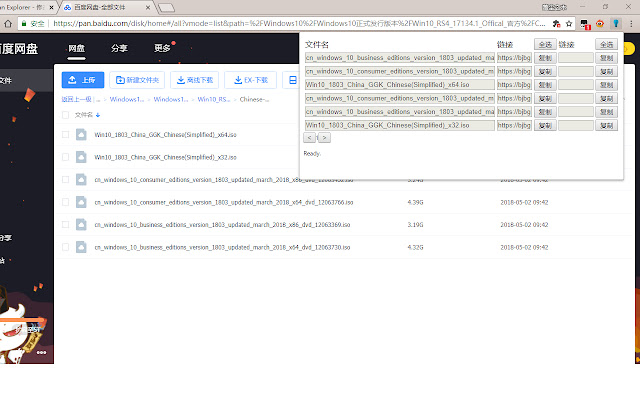Click the 离线下载 button

coord(194,80)
